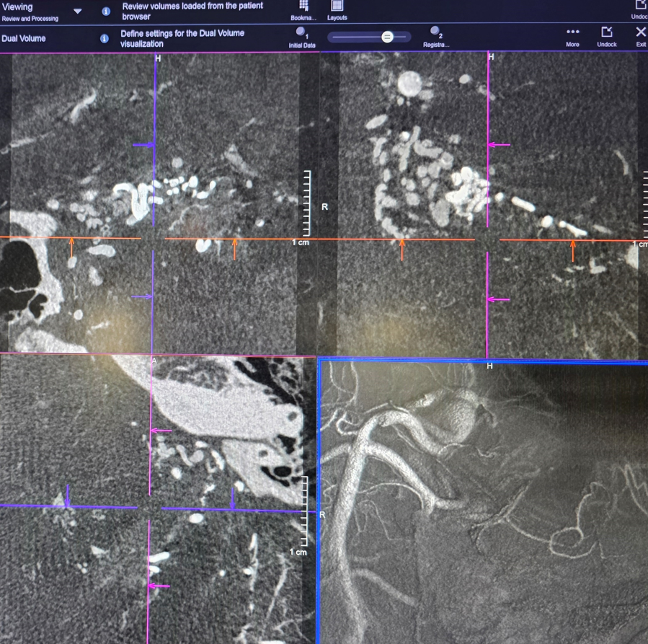648x644 pixels.
Task: Click the upper magenta arrow in top-right view
Action: [499, 145]
